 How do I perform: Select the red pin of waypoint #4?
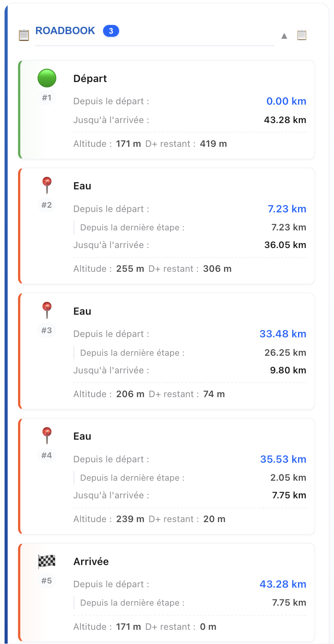(47, 435)
